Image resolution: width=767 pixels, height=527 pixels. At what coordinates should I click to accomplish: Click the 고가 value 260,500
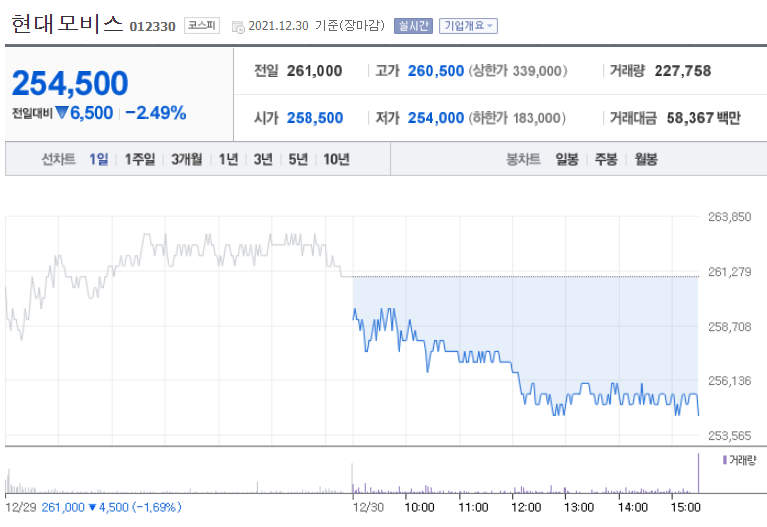436,71
